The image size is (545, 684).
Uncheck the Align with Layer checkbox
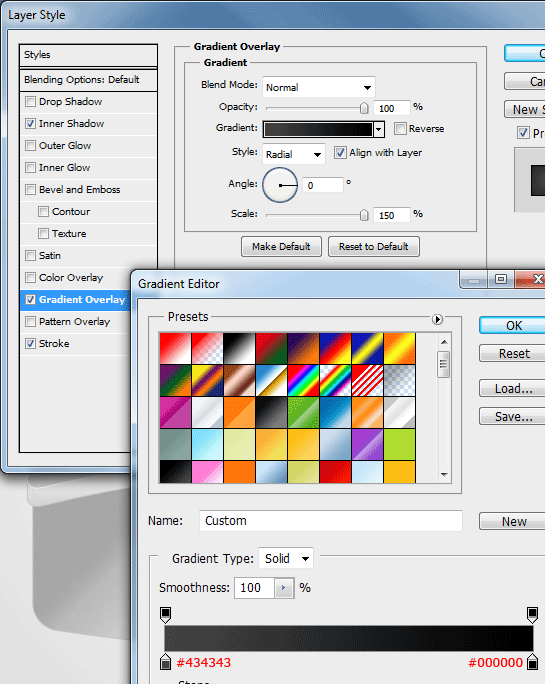(x=340, y=152)
